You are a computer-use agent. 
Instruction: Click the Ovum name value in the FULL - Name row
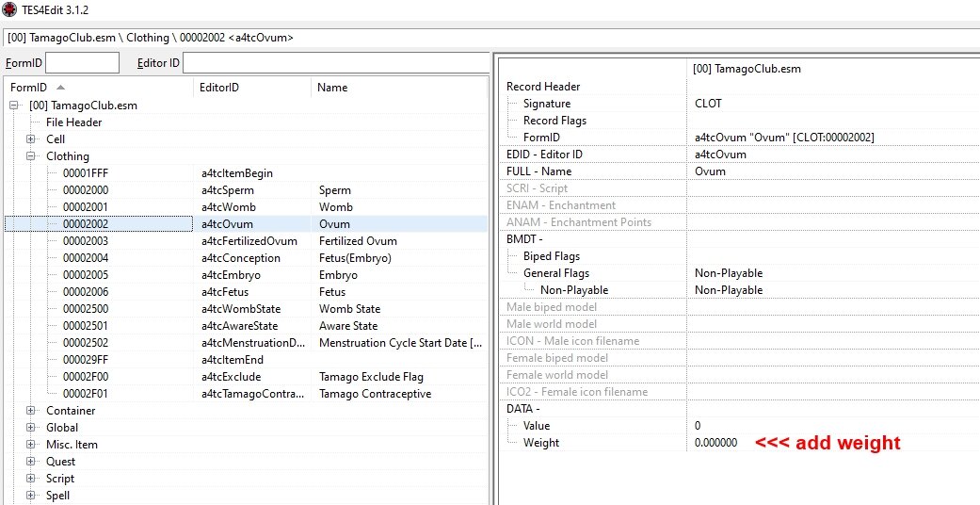pyautogui.click(x=710, y=171)
